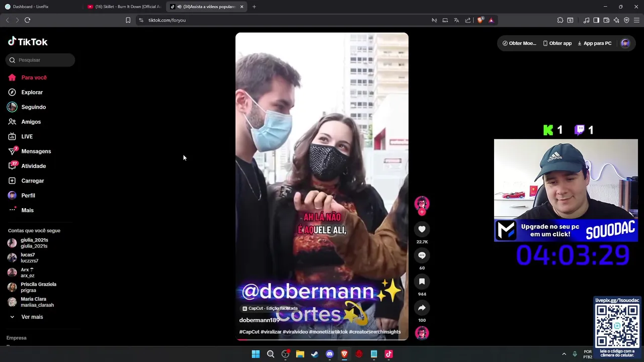
Task: Switch to Dashboard - LivePix tab
Action: (x=40, y=7)
